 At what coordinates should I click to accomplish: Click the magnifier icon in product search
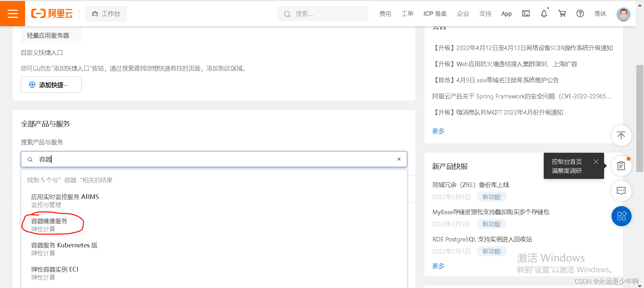(30, 159)
